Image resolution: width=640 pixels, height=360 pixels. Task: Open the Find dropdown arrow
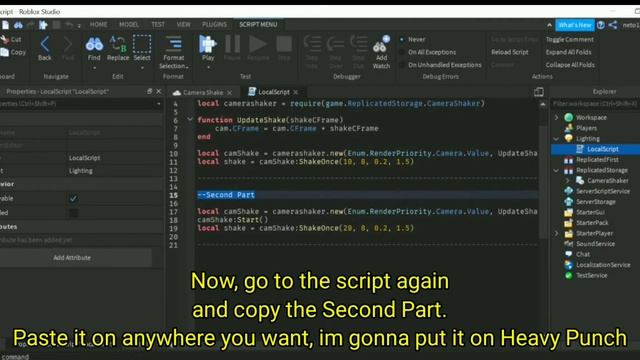[x=94, y=68]
